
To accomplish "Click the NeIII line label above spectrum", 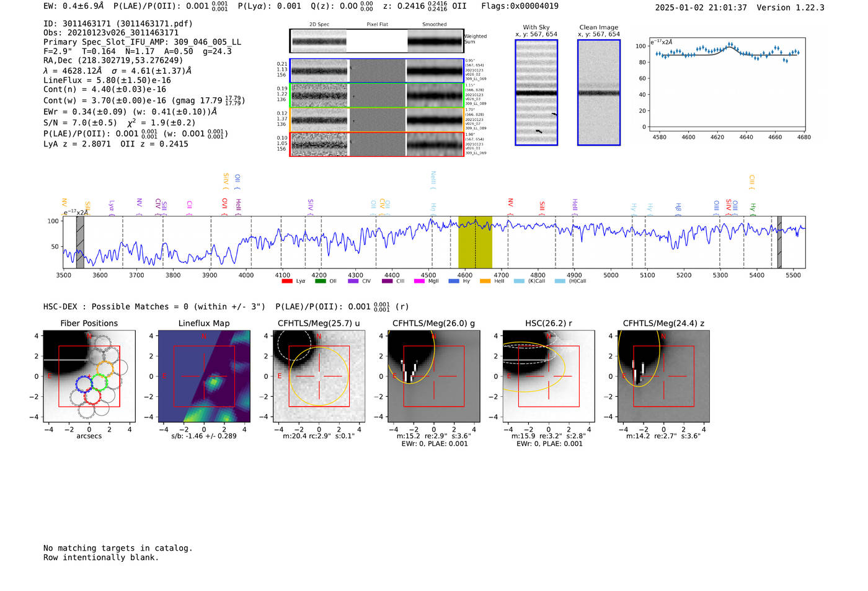I will (x=433, y=179).
